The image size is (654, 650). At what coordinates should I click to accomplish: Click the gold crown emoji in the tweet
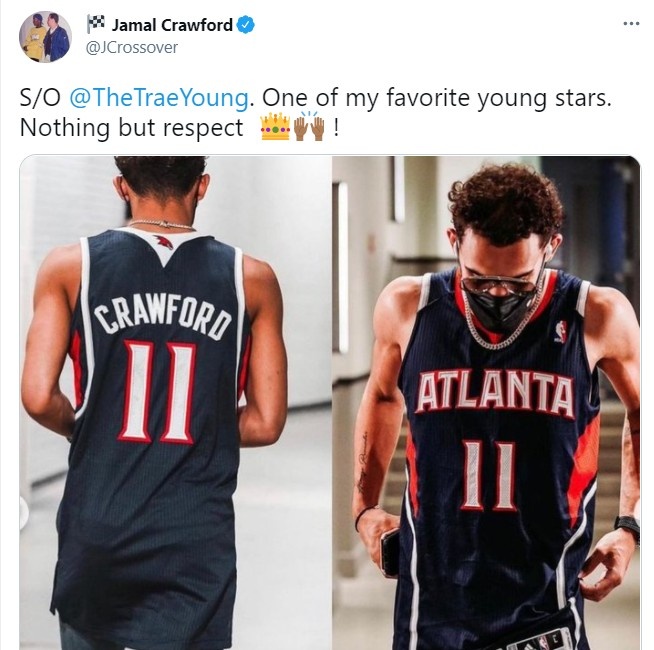(x=275, y=126)
